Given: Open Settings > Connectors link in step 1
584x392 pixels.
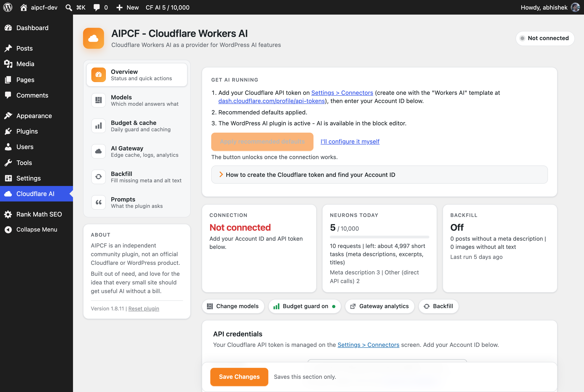Looking at the screenshot, I should pos(342,93).
